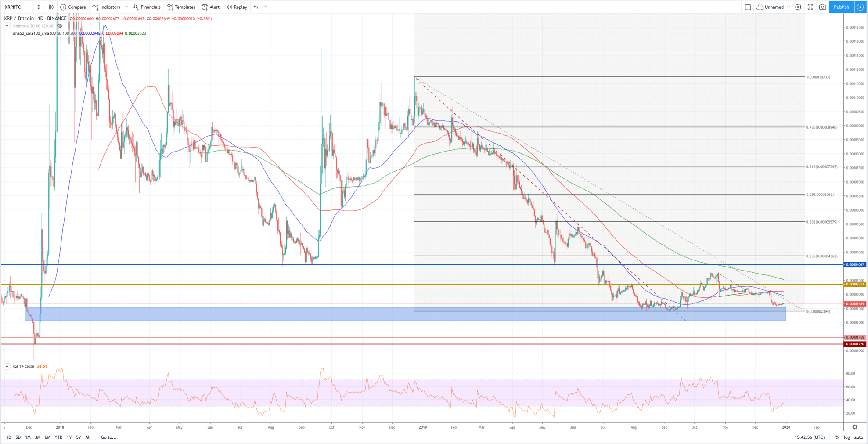This screenshot has height=444, width=868.
Task: Create a new Alert
Action: coord(210,7)
